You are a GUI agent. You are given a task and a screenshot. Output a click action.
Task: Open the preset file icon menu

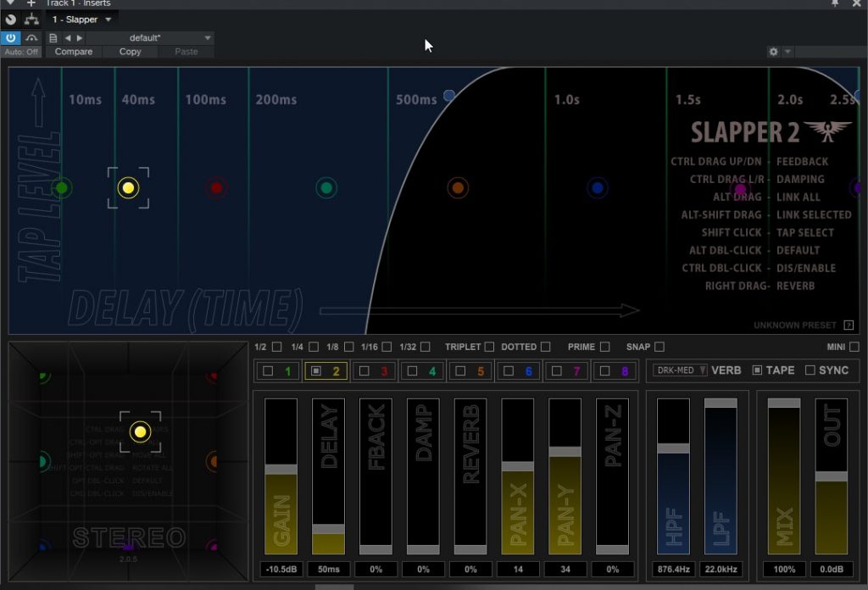(53, 38)
